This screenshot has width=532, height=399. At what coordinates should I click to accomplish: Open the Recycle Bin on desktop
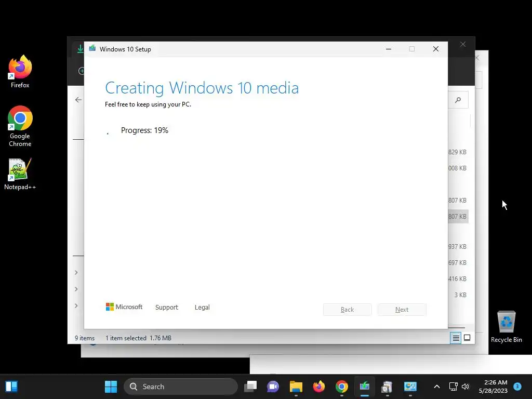(506, 327)
